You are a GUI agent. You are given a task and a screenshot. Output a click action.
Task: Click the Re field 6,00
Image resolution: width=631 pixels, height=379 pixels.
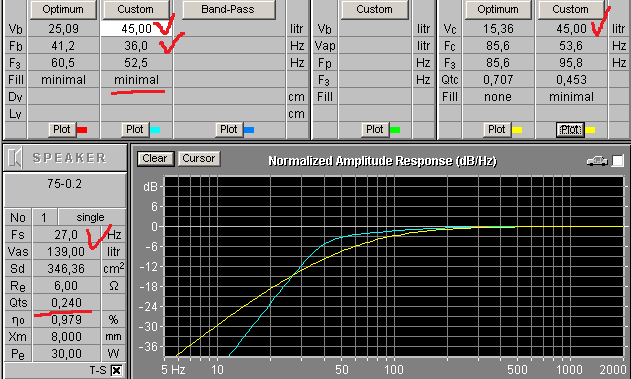66,286
